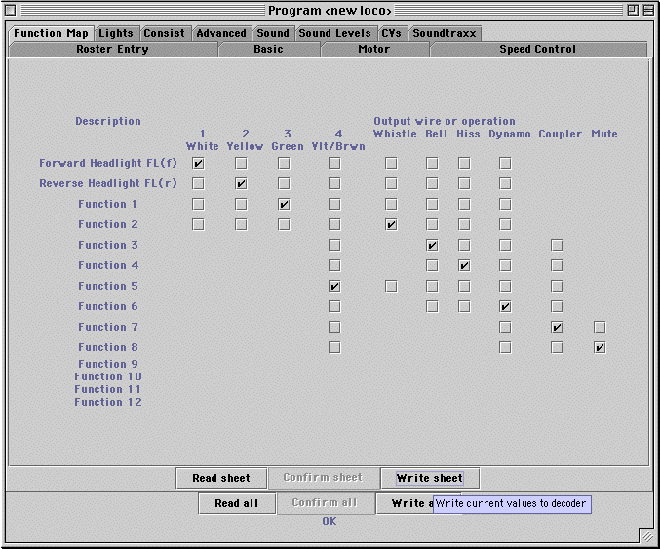Screen dimensions: 660x549
Task: Uncheck Function 8 Mute checkbox
Action: (600, 348)
